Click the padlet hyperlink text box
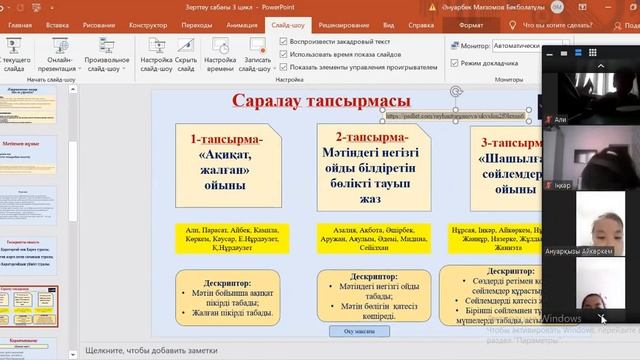 click(x=455, y=116)
